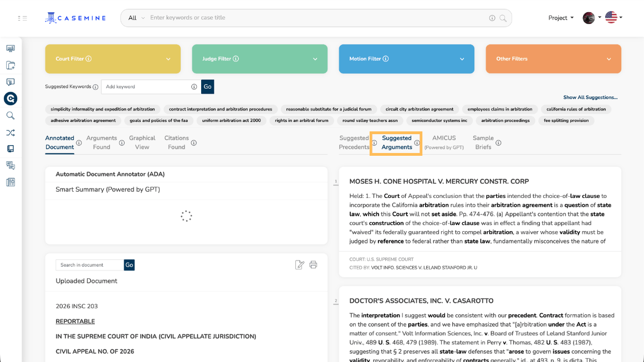Click info icon next to Suggested Arguments
Screen dimensions: 644x362
click(417, 143)
